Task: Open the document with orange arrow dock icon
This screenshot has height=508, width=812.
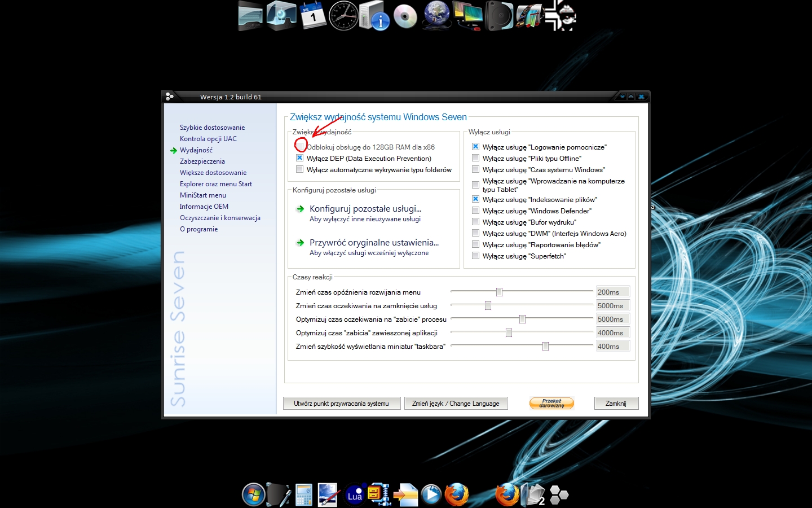Action: (x=405, y=495)
